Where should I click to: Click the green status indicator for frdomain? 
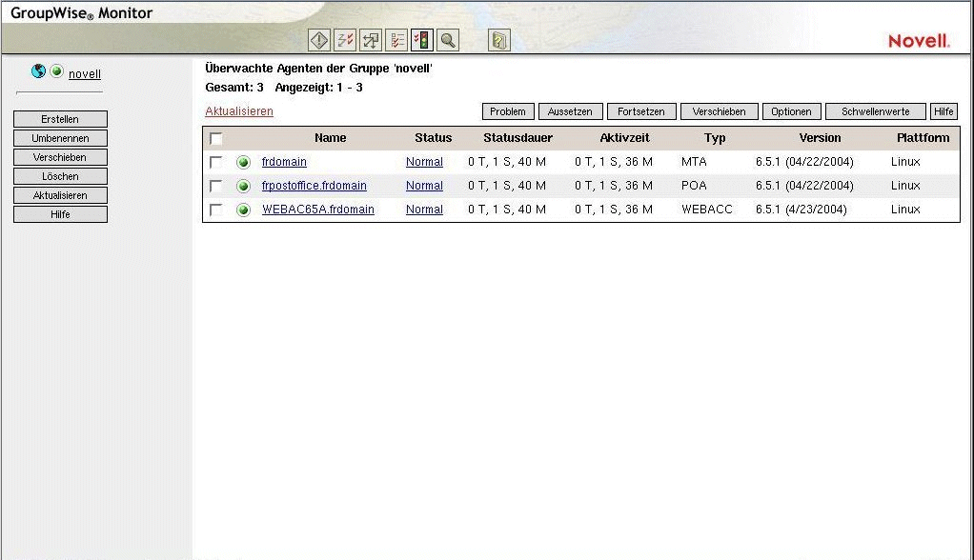[x=244, y=161]
